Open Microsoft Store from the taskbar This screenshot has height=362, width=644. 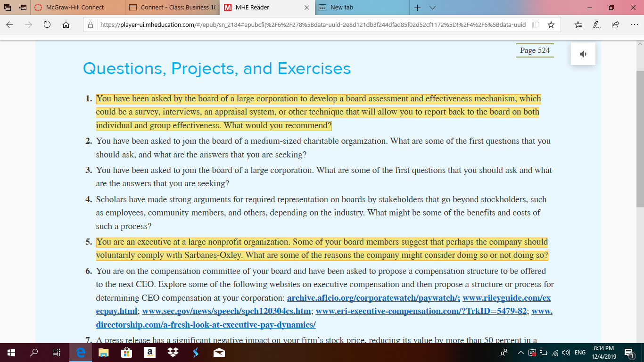pos(126,353)
